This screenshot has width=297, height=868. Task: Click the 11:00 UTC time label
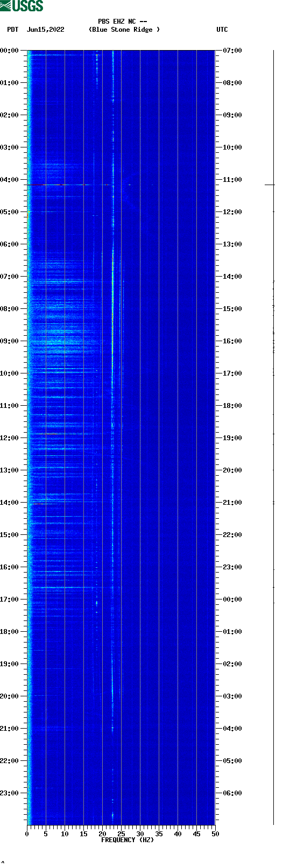(232, 180)
